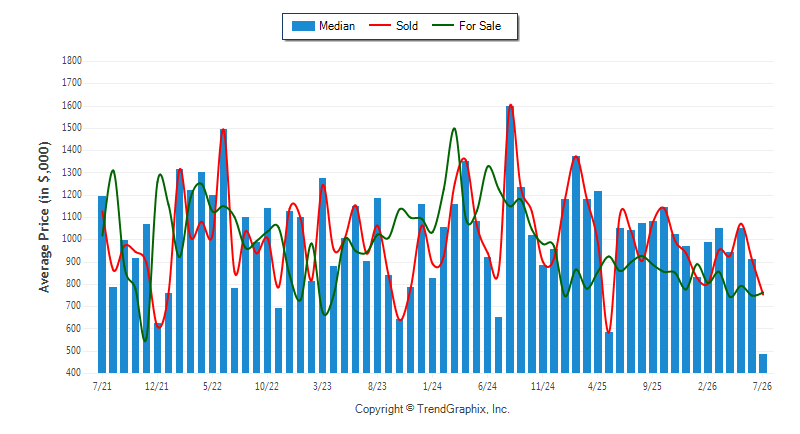Select the 10/22 x-axis label
This screenshot has width=800, height=434.
coord(267,386)
